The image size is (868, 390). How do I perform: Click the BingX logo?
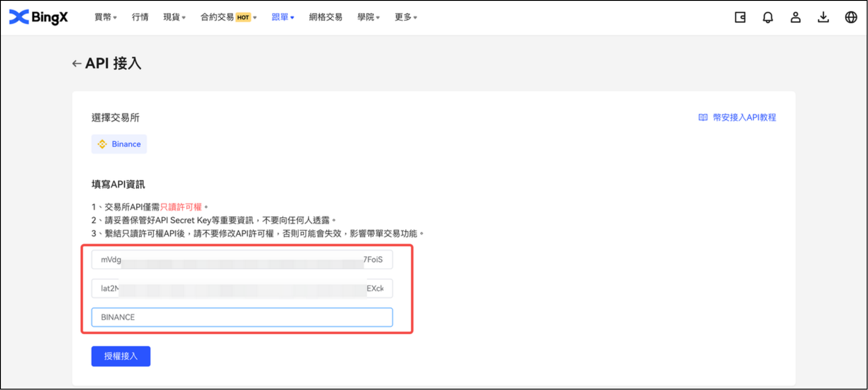[x=38, y=17]
